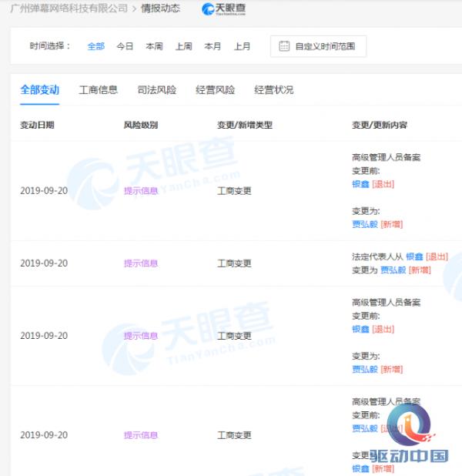Open 银鑫 [退出] link in first row
Screen dimensions: 462x476
click(373, 184)
